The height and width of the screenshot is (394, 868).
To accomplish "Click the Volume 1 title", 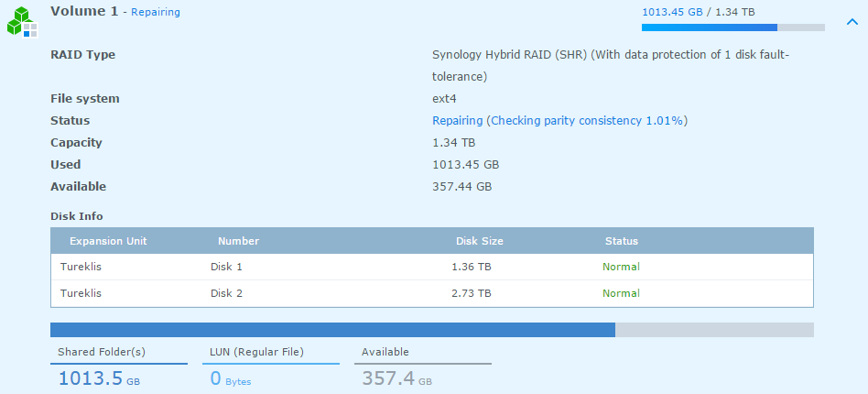I will [x=84, y=11].
